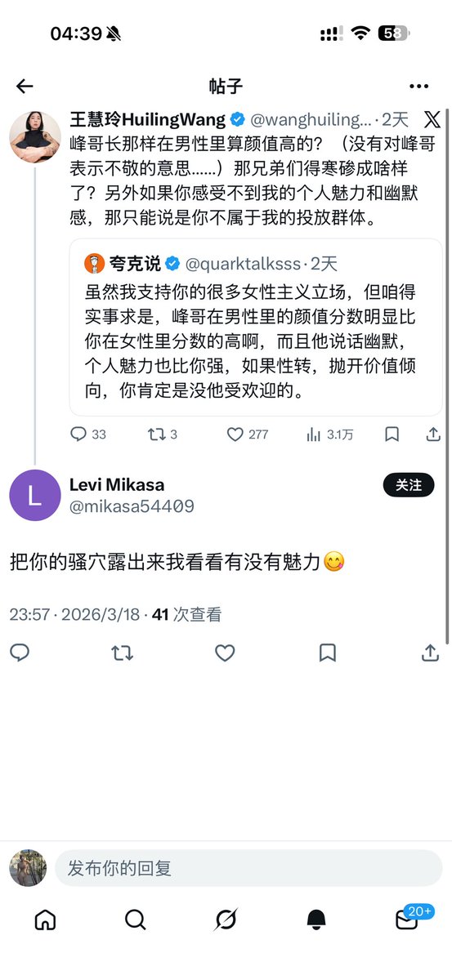This screenshot has width=452, height=980.
Task: Open the three-dot more options menu
Action: click(418, 87)
